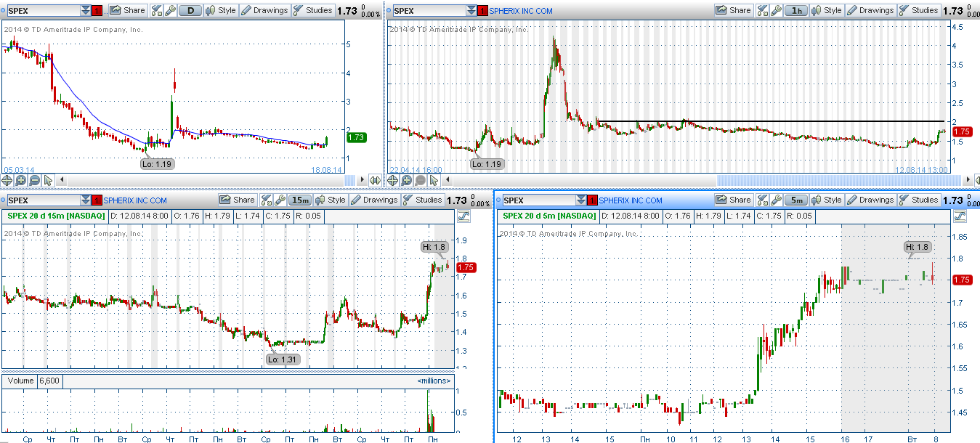Click the red link number in 1h chart
980x443 pixels.
click(483, 11)
